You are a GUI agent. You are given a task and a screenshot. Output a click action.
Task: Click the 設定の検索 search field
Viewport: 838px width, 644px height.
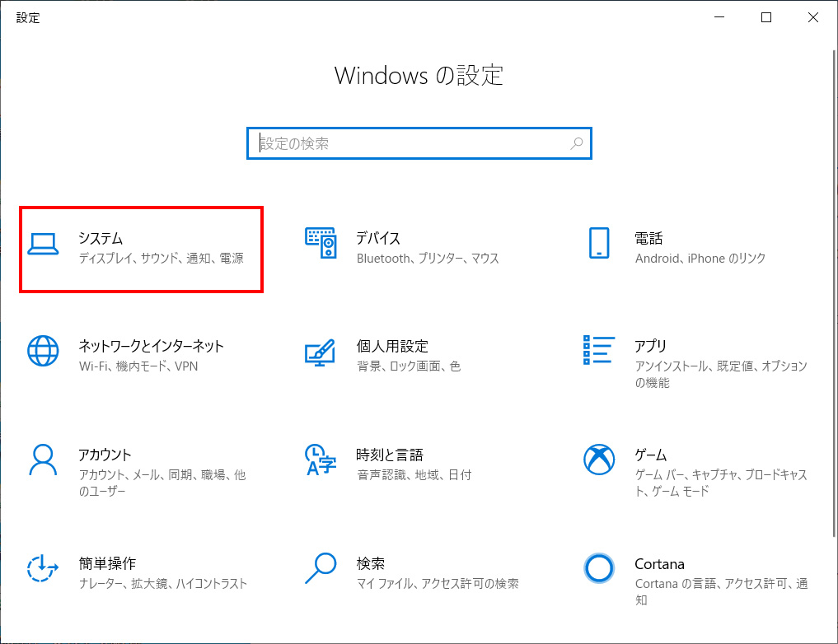pos(419,143)
